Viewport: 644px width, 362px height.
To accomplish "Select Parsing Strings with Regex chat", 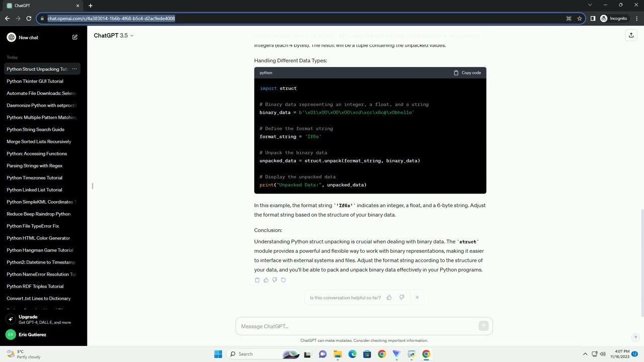I will click(43, 165).
